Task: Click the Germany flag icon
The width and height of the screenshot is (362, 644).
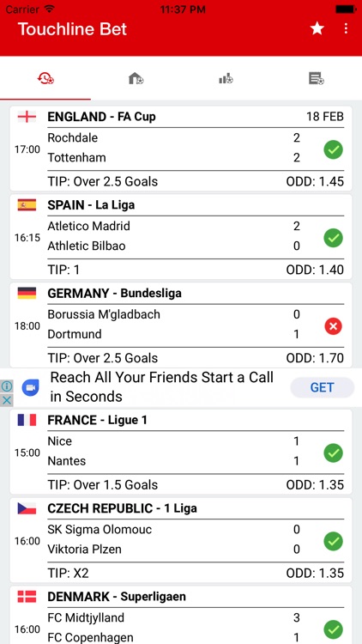Action: point(27,294)
